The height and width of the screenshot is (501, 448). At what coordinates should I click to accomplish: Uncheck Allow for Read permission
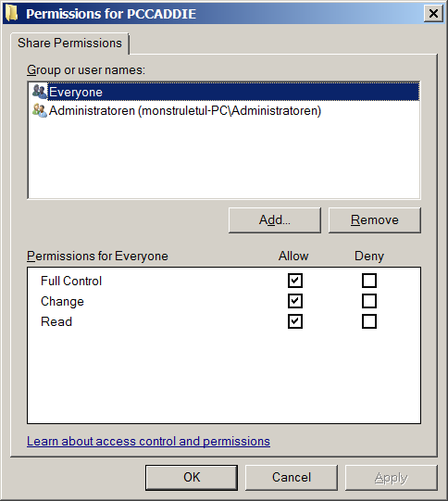pos(294,321)
